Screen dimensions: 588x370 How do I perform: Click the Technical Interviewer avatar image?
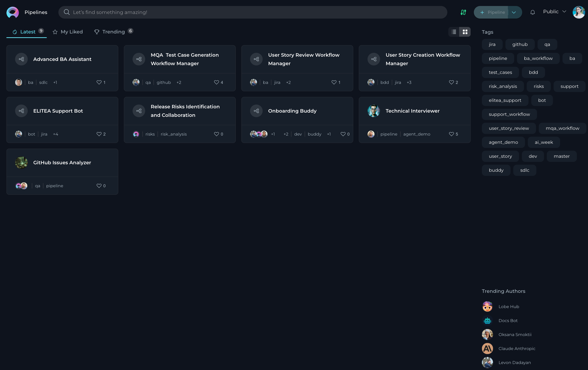374,111
